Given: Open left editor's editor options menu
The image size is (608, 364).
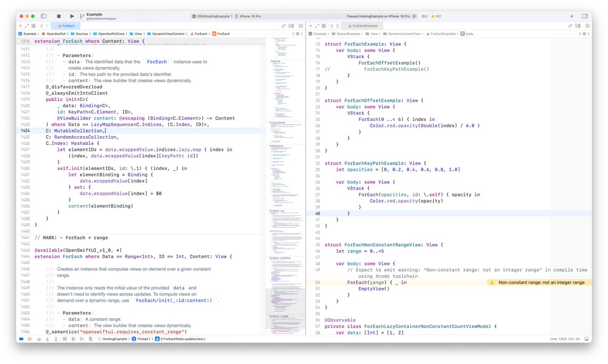Looking at the screenshot, I should tap(291, 25).
